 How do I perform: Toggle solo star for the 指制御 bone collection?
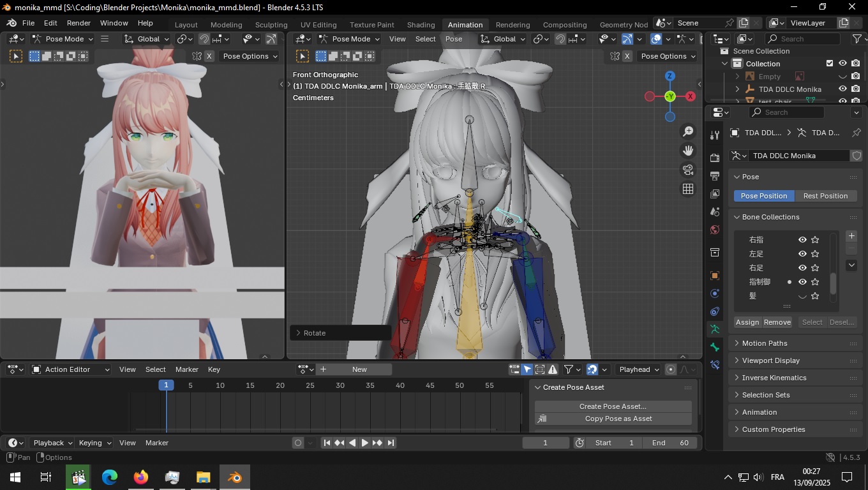815,282
